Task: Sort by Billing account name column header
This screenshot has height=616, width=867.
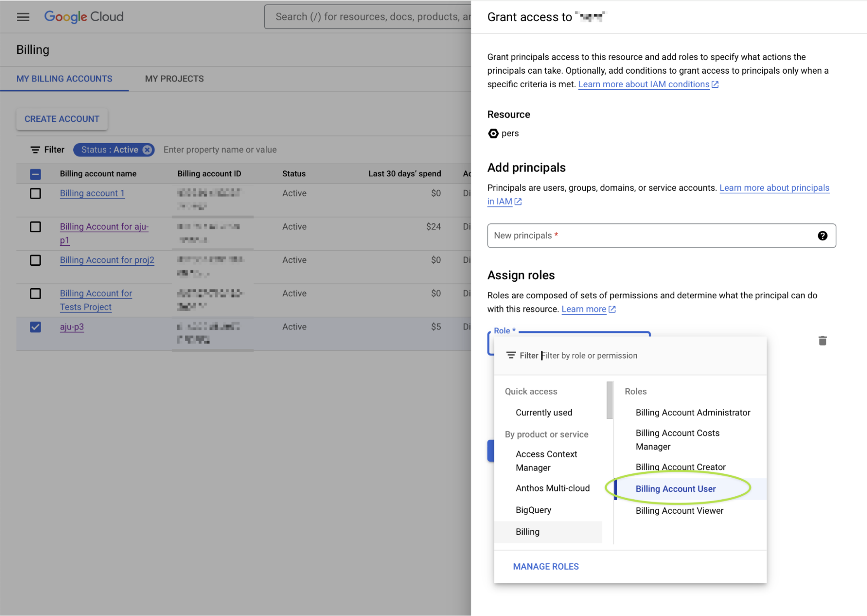Action: 98,174
